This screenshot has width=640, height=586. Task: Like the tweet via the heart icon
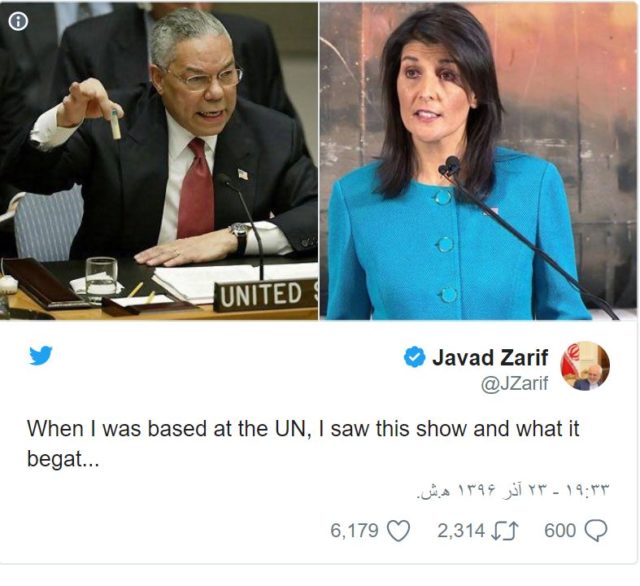click(398, 531)
